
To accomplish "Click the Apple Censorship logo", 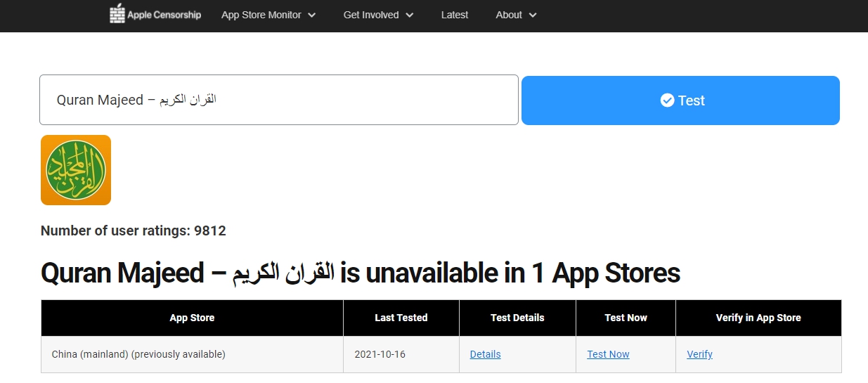I will 155,14.
